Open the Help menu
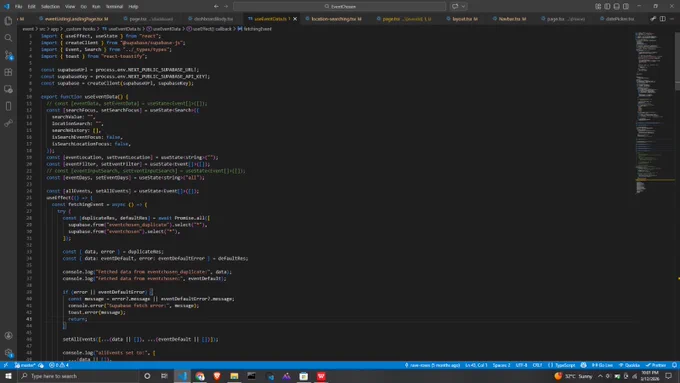The image size is (680, 383). point(134,7)
